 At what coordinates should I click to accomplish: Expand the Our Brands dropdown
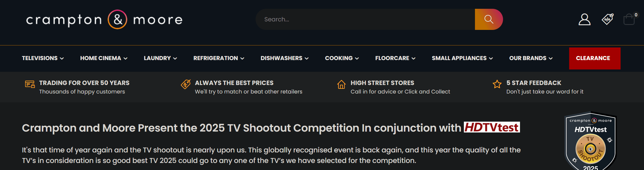tap(531, 58)
